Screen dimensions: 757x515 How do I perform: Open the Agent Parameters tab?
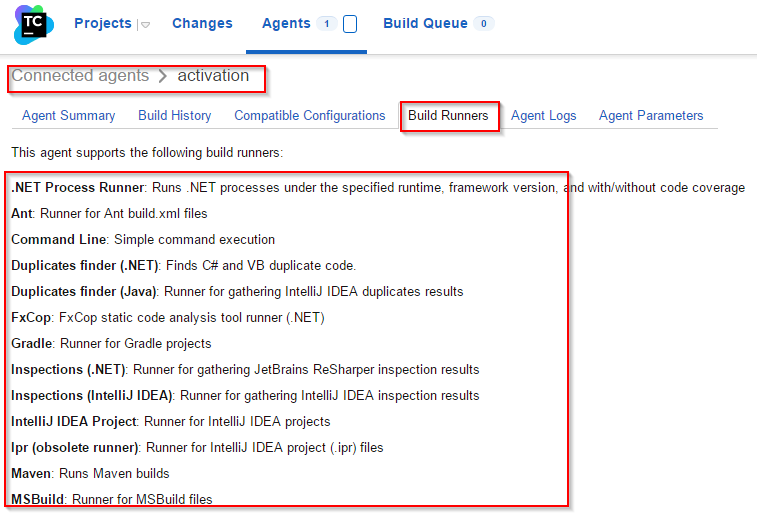click(651, 116)
